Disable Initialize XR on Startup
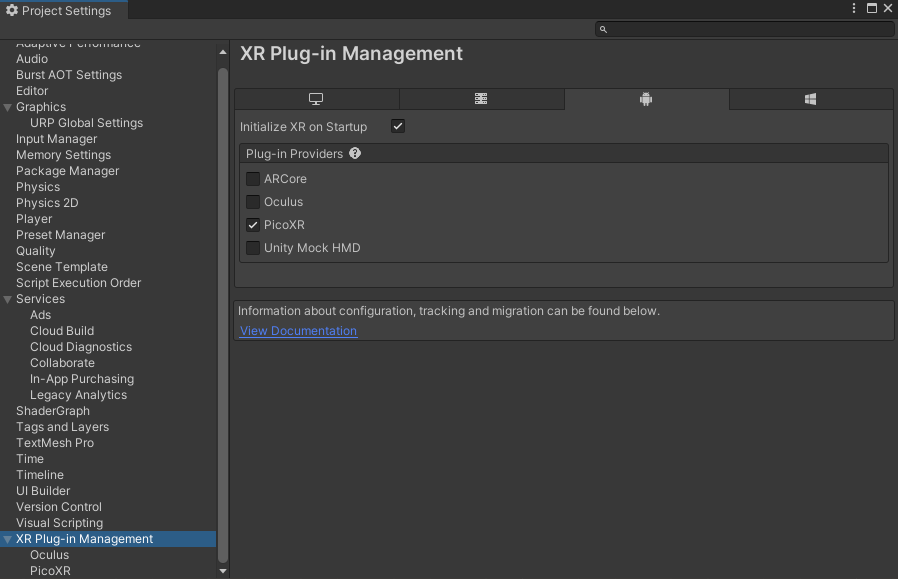Image resolution: width=898 pixels, height=579 pixels. click(x=398, y=127)
